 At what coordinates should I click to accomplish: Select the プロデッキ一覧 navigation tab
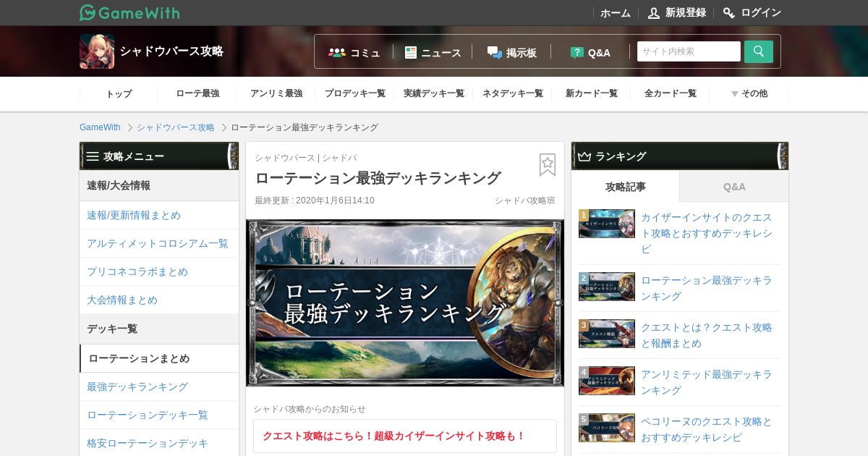click(x=355, y=93)
